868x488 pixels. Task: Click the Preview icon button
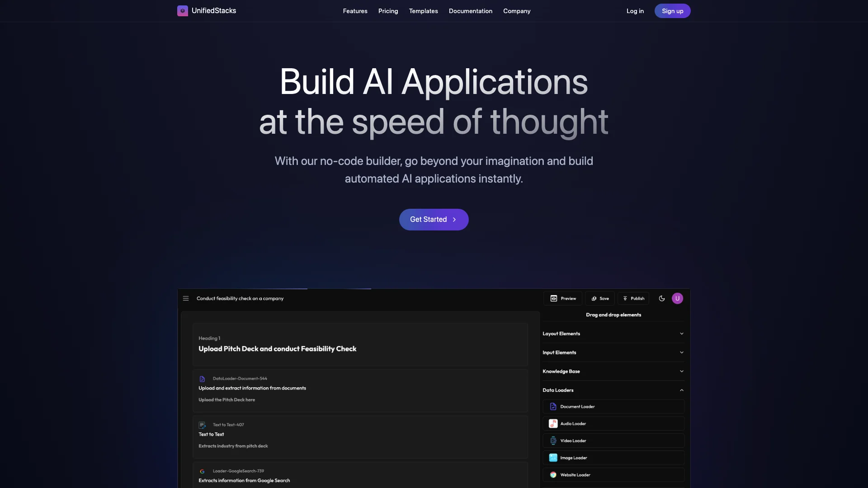(554, 299)
